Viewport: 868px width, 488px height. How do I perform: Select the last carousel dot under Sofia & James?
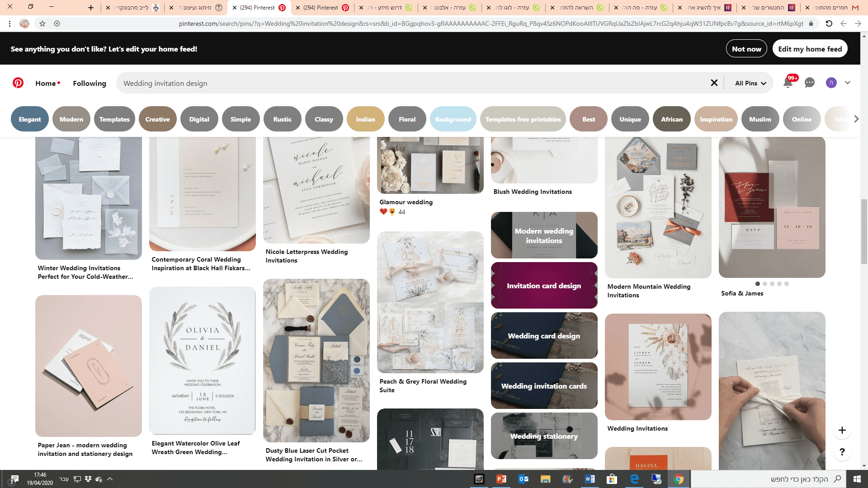787,284
